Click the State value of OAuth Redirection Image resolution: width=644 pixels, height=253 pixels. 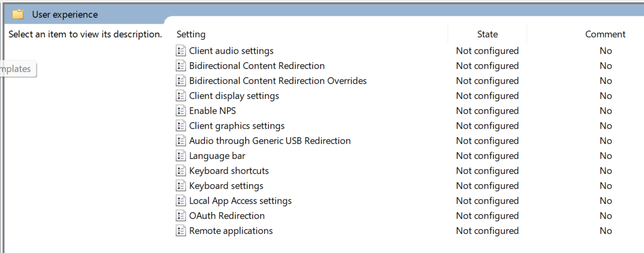point(487,216)
